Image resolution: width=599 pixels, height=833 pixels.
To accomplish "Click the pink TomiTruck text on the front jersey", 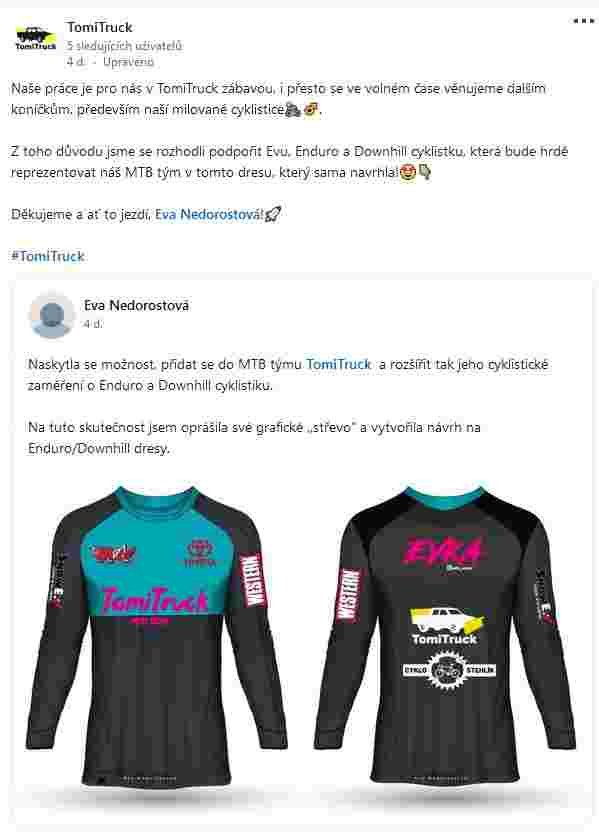I will (154, 600).
